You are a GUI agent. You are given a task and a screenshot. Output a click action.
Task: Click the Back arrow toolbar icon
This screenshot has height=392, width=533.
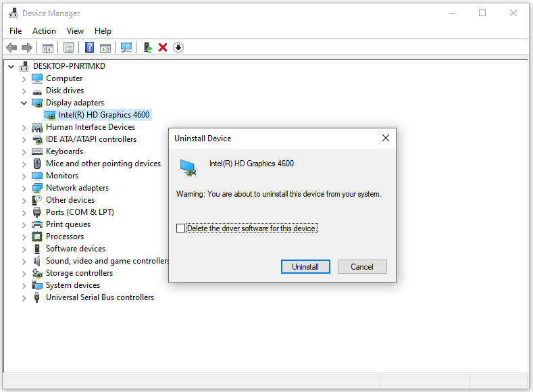(11, 47)
